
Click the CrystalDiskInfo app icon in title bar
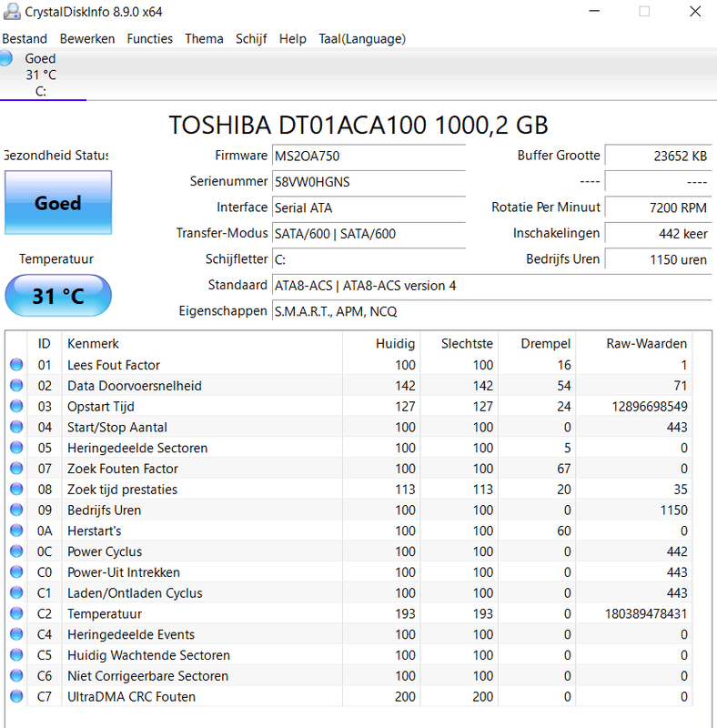[11, 12]
